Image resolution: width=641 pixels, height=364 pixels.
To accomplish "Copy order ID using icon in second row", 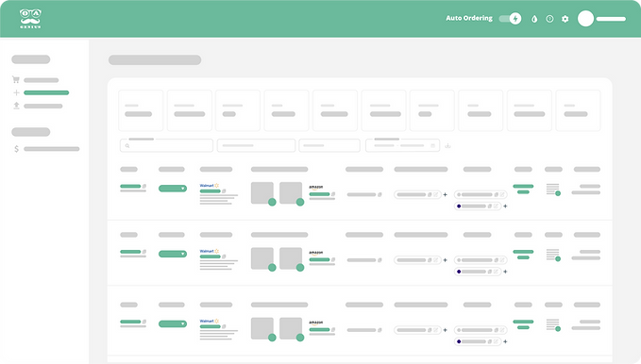I will coord(143,251).
